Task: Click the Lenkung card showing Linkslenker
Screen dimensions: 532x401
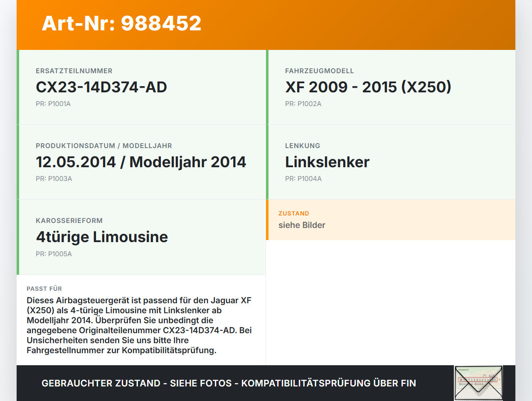Action: pyautogui.click(x=391, y=162)
